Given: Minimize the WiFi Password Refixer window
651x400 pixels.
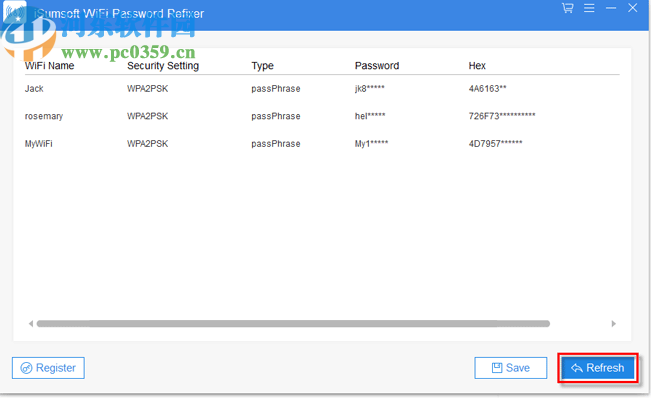Looking at the screenshot, I should pos(611,8).
